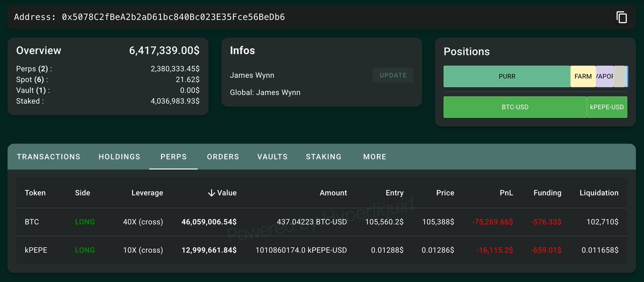Sort by the Amount column header
This screenshot has height=282, width=644.
tap(333, 193)
